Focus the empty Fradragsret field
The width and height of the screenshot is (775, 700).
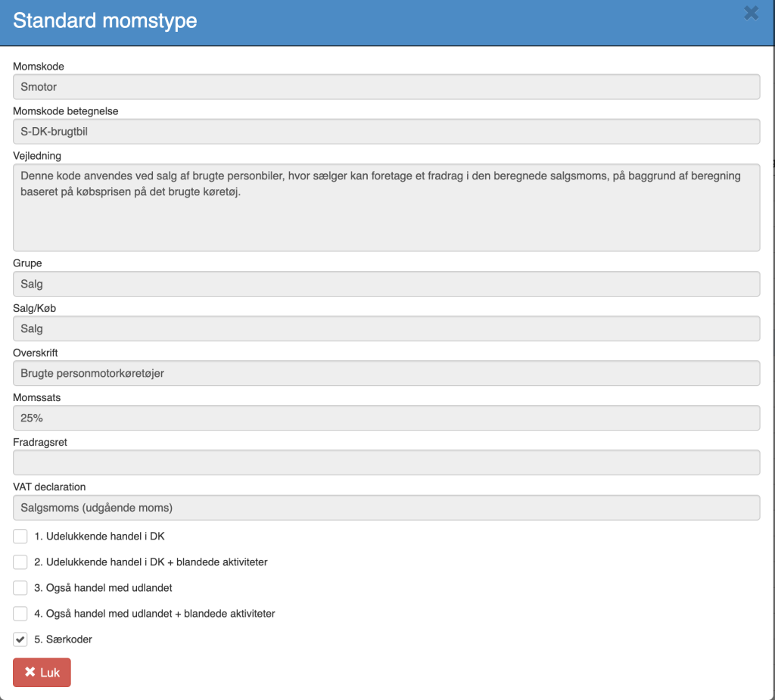click(387, 462)
